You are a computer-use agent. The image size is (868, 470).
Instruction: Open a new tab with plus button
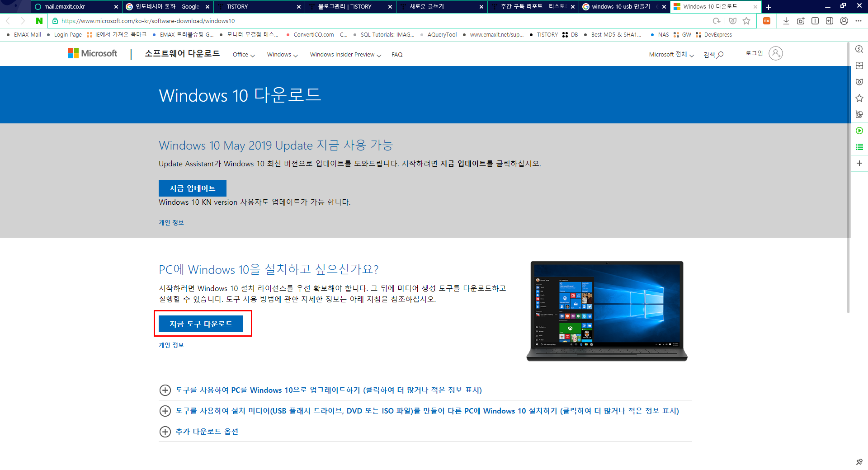pos(769,7)
